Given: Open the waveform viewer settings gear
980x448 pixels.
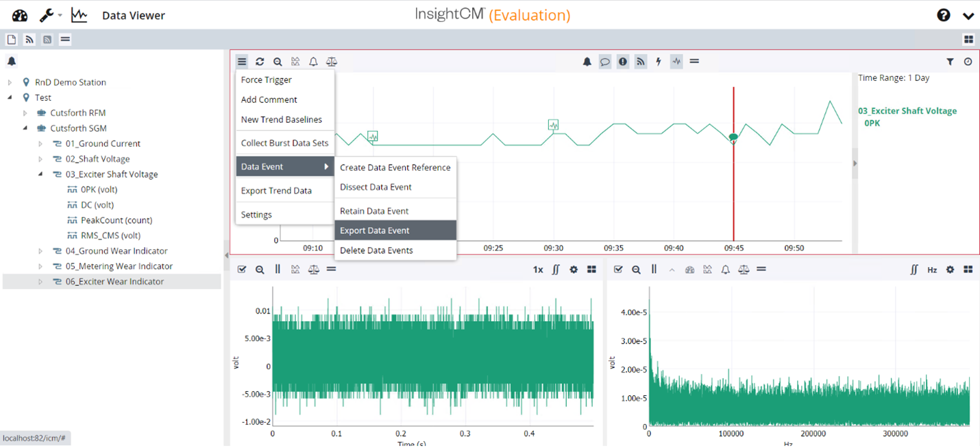Looking at the screenshot, I should pyautogui.click(x=574, y=270).
